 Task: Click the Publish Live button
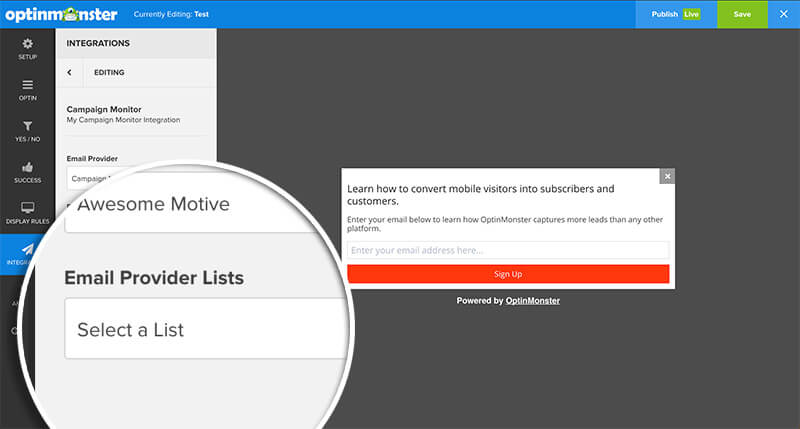click(x=676, y=14)
